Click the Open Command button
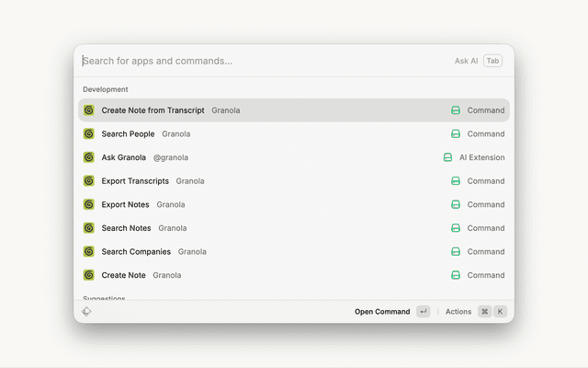This screenshot has height=368, width=588. pos(382,312)
